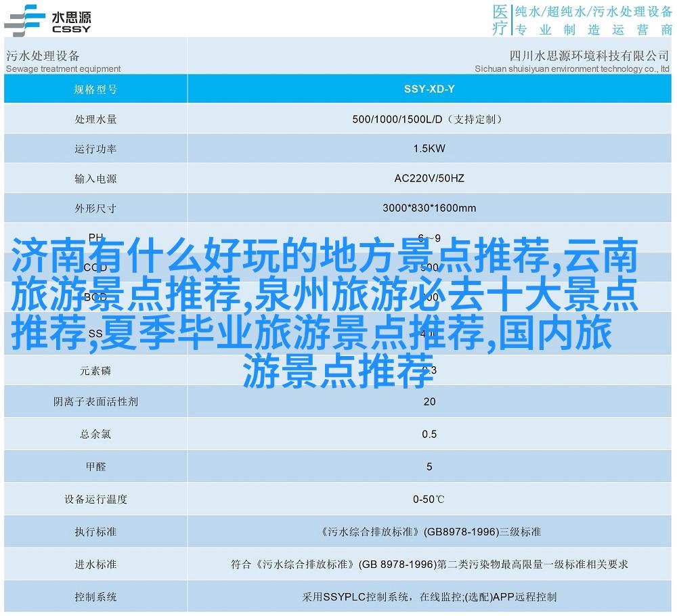Select the value 20 cell

click(429, 402)
